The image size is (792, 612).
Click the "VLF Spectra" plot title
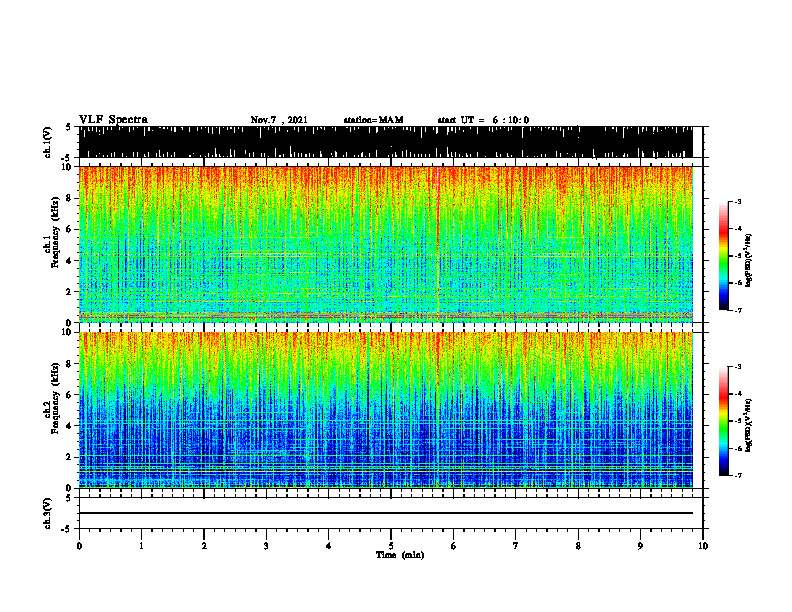pos(113,120)
